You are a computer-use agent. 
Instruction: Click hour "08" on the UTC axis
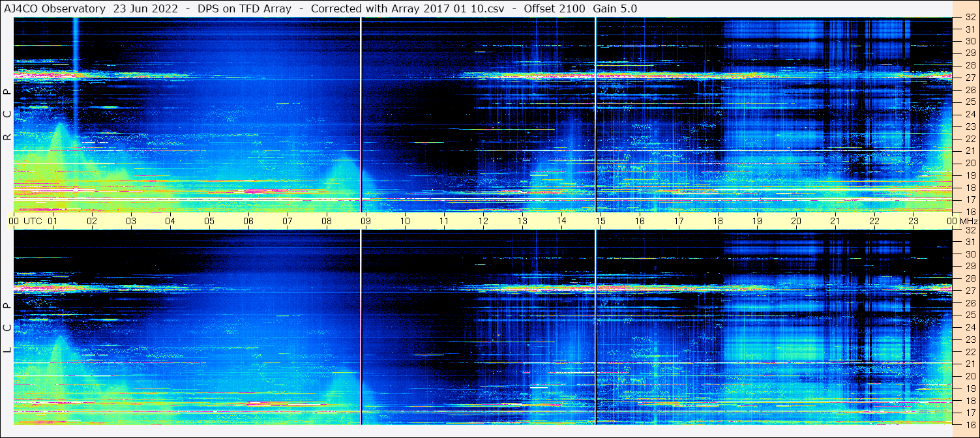click(327, 221)
